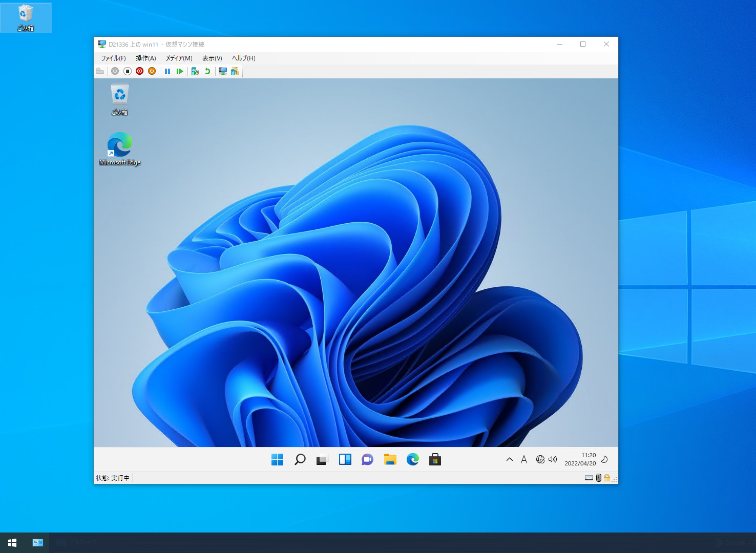Open File Explorer in the VM taskbar
The image size is (756, 553).
coord(390,460)
